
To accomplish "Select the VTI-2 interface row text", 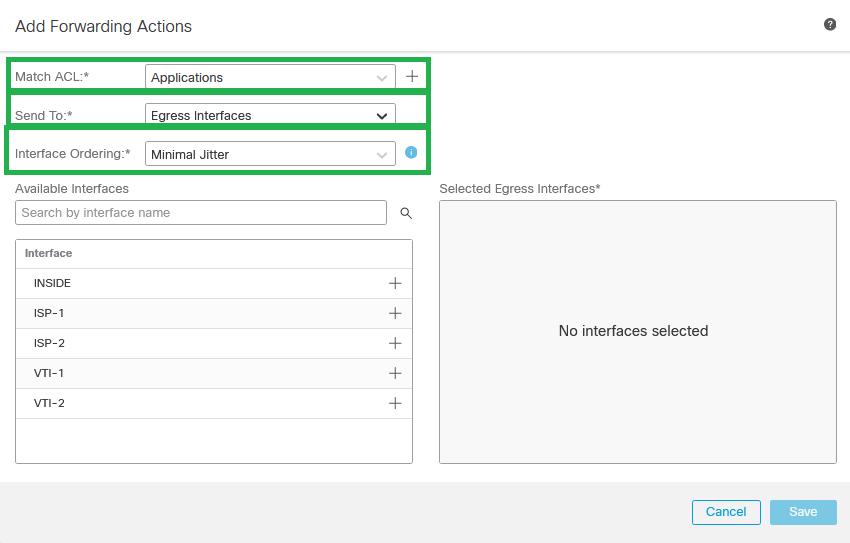I will [49, 403].
